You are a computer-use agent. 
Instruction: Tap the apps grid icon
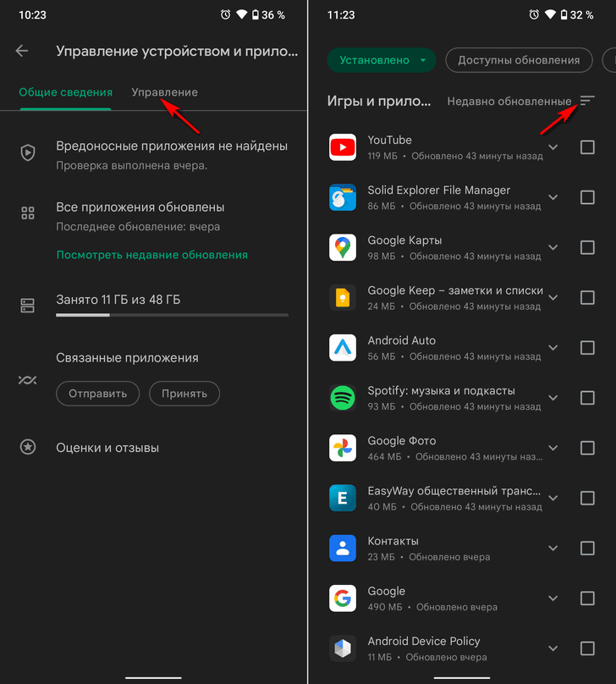pos(28,212)
